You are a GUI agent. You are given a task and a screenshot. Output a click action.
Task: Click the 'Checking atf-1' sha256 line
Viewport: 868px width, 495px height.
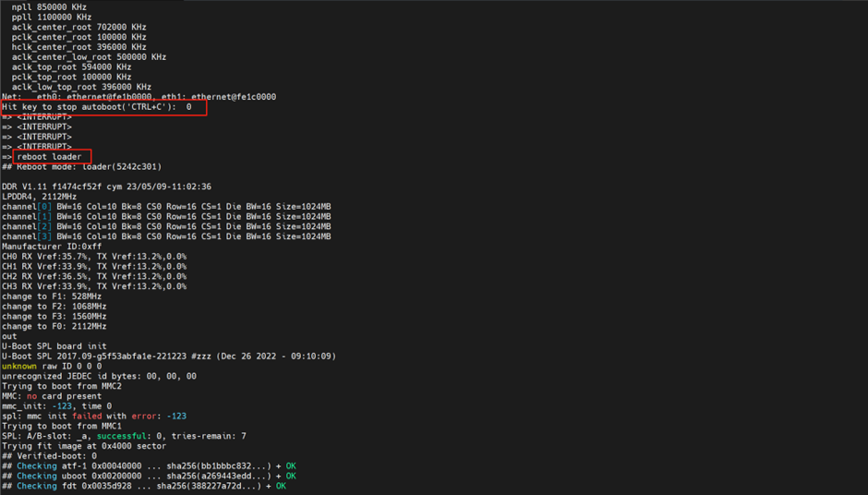pyautogui.click(x=146, y=466)
